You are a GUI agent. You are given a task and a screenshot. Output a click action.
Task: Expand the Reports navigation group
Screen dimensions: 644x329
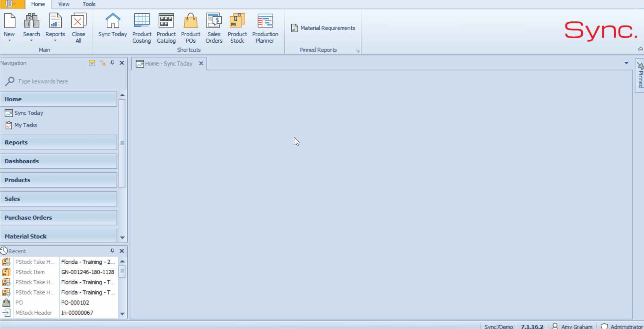[59, 143]
